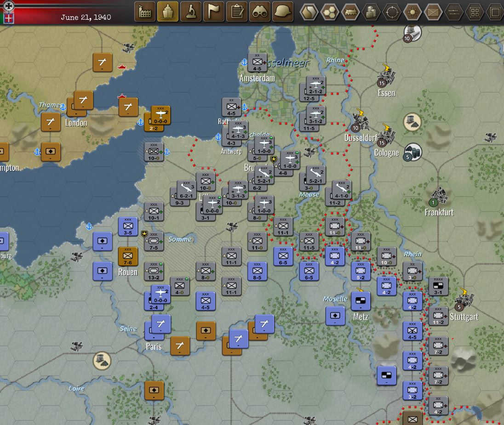The image size is (504, 425).
Task: Toggle the crosshair targets overlay
Action: [x=392, y=12]
